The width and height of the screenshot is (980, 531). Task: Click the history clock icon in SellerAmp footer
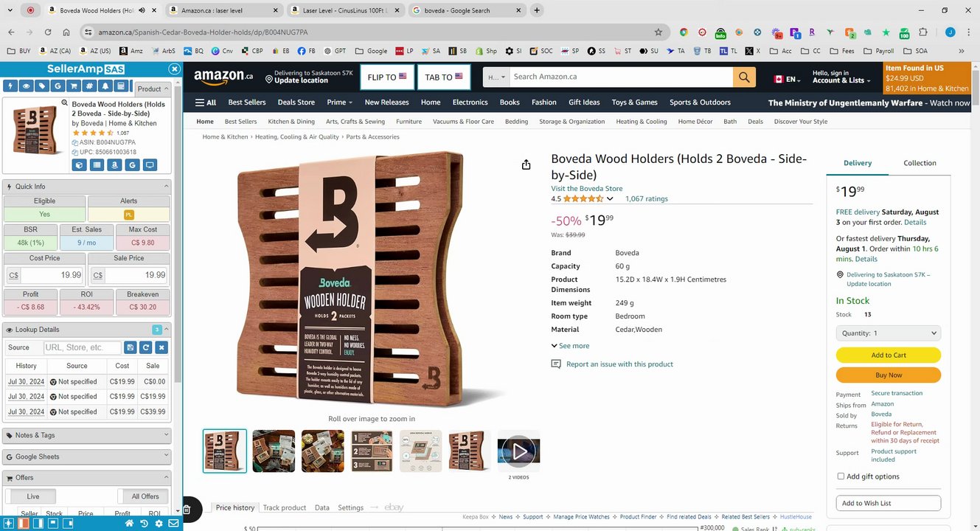click(x=144, y=524)
